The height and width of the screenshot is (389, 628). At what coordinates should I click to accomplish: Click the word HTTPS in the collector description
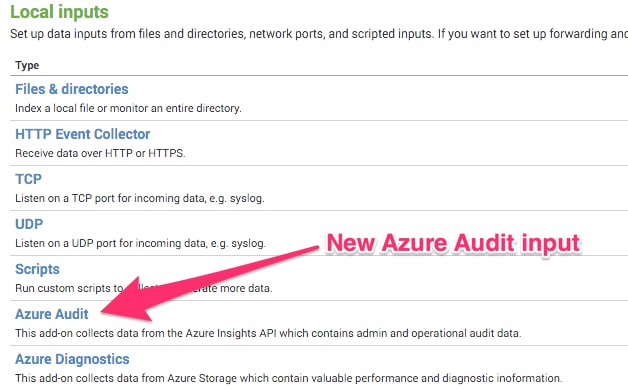click(167, 153)
